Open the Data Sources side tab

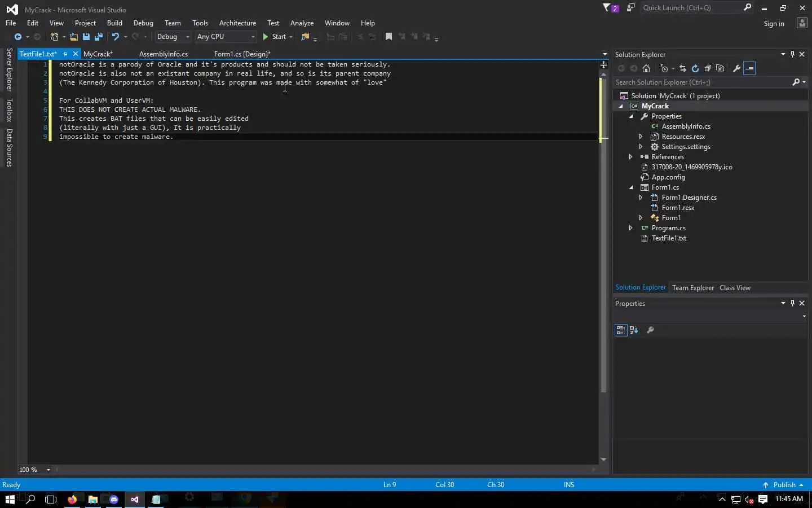pos(9,148)
